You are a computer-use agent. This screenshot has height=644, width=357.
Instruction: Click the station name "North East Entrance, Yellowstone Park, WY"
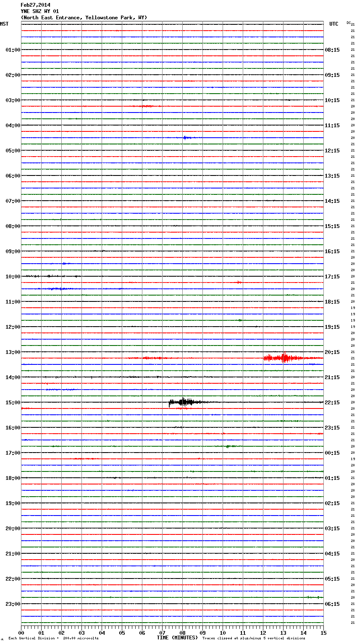[84, 18]
